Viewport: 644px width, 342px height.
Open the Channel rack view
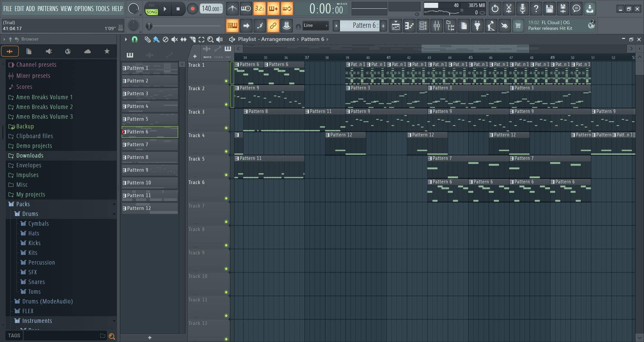point(423,25)
